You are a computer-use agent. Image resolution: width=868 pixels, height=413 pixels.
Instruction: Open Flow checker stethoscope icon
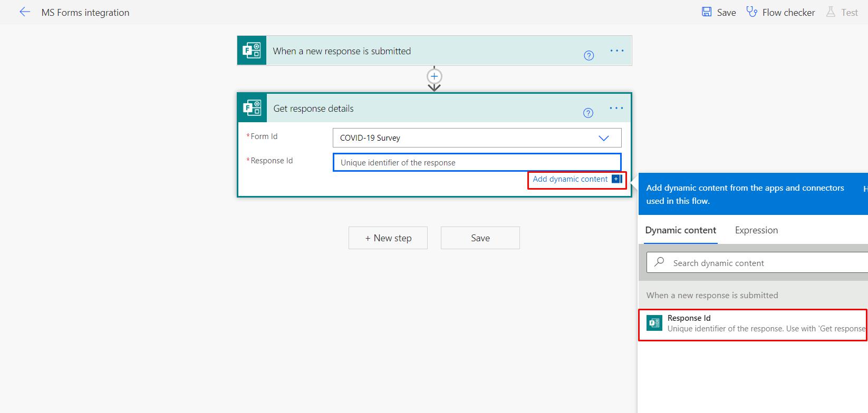(751, 12)
